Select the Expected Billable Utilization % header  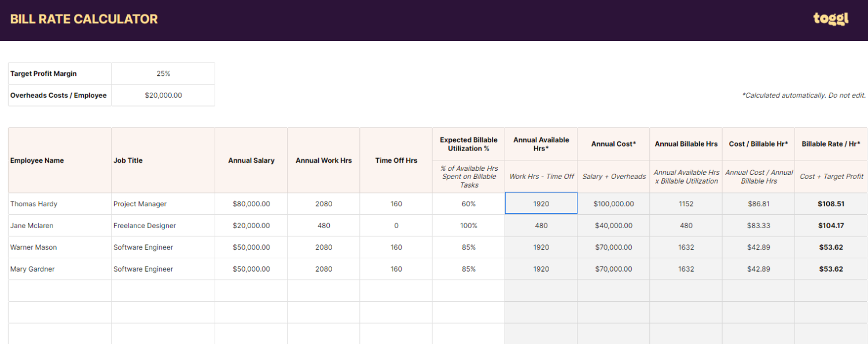pos(468,144)
